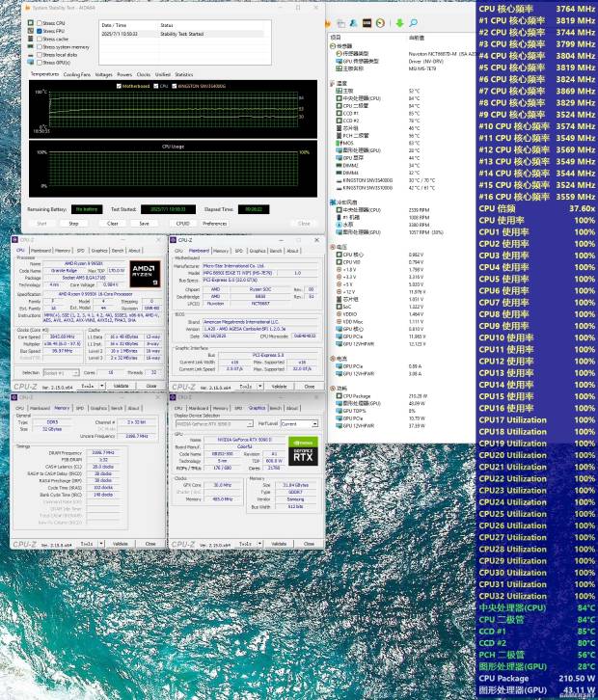Viewport: 598px width, 700px height.
Task: Click the fan icon of the cooling fans section
Action: coord(333,202)
